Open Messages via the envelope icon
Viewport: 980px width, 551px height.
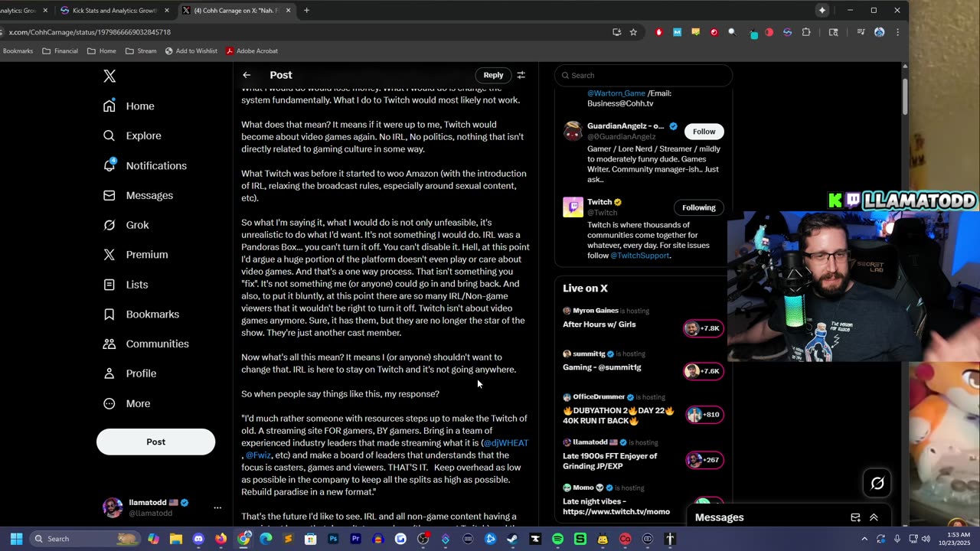(x=109, y=195)
